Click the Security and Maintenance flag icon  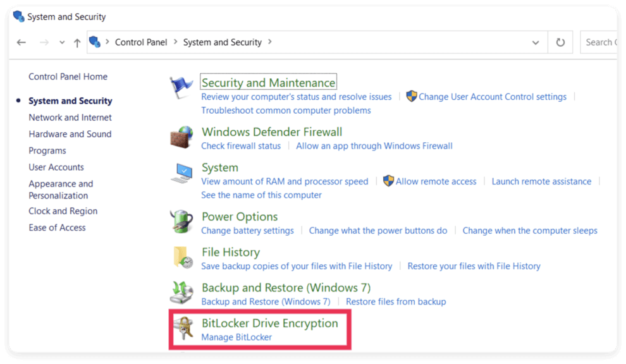pyautogui.click(x=181, y=85)
